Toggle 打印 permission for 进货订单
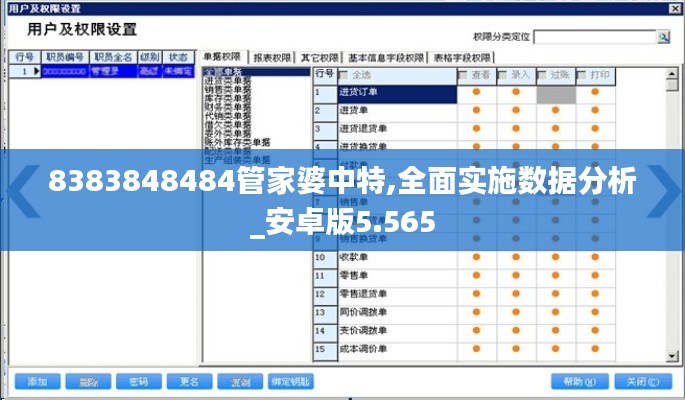The height and width of the screenshot is (400, 685). tap(595, 92)
